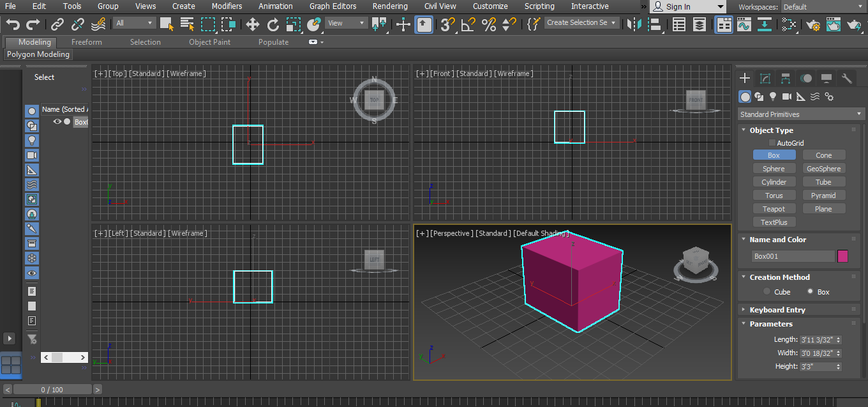Open the Schematic View icon
The width and height of the screenshot is (868, 407).
764,25
